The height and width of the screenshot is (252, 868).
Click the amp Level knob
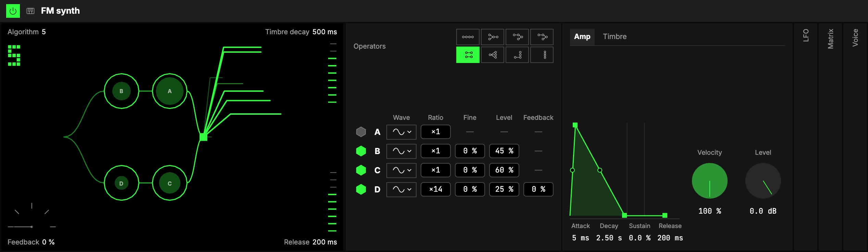tap(763, 181)
